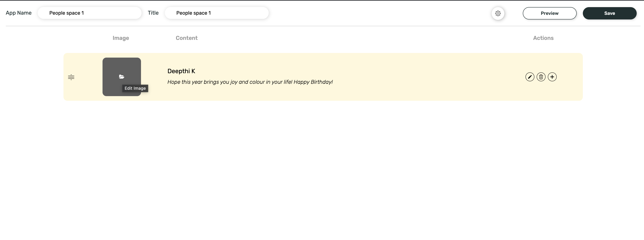Image resolution: width=644 pixels, height=240 pixels.
Task: Delete the Deepthi K entry with trash icon
Action: [541, 77]
